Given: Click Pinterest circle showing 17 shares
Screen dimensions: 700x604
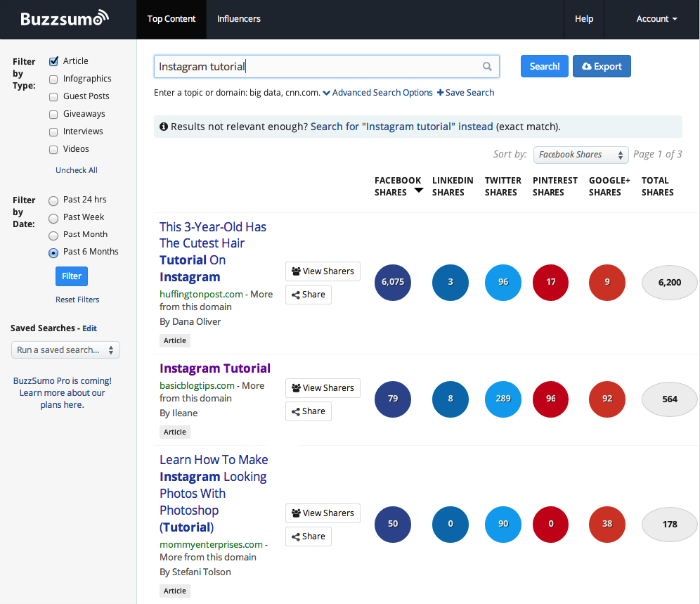Looking at the screenshot, I should [x=550, y=282].
